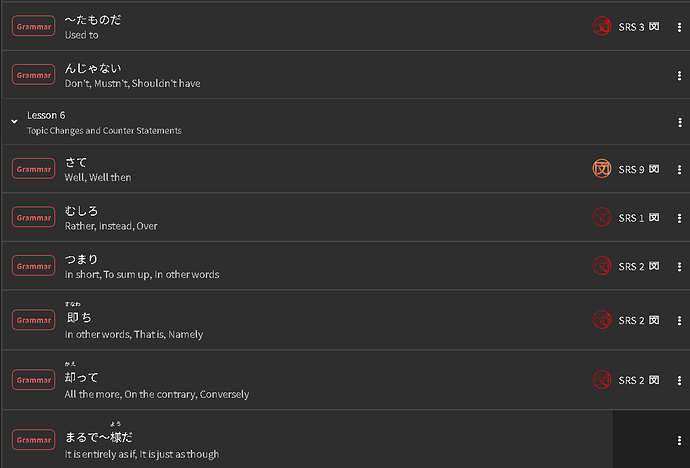The height and width of the screenshot is (468, 690).
Task: Click the SRS 3 label for 〜たものだ
Action: 631,27
